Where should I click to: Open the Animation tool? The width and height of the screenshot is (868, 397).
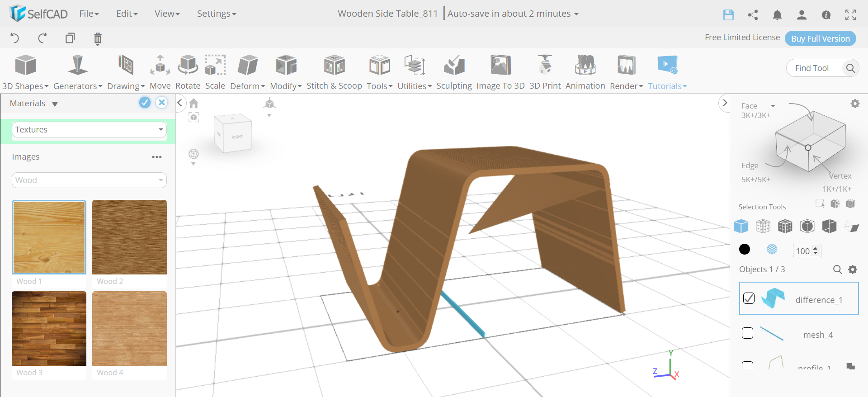pyautogui.click(x=585, y=72)
